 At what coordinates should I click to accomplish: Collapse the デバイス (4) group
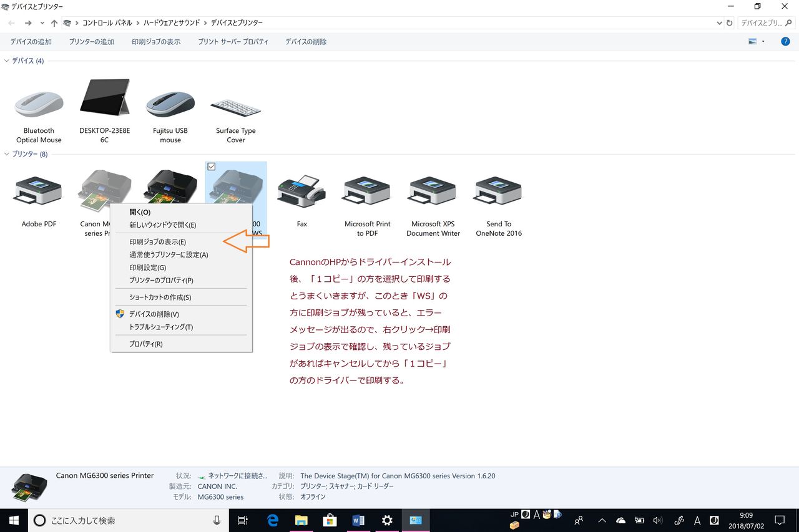pyautogui.click(x=7, y=60)
